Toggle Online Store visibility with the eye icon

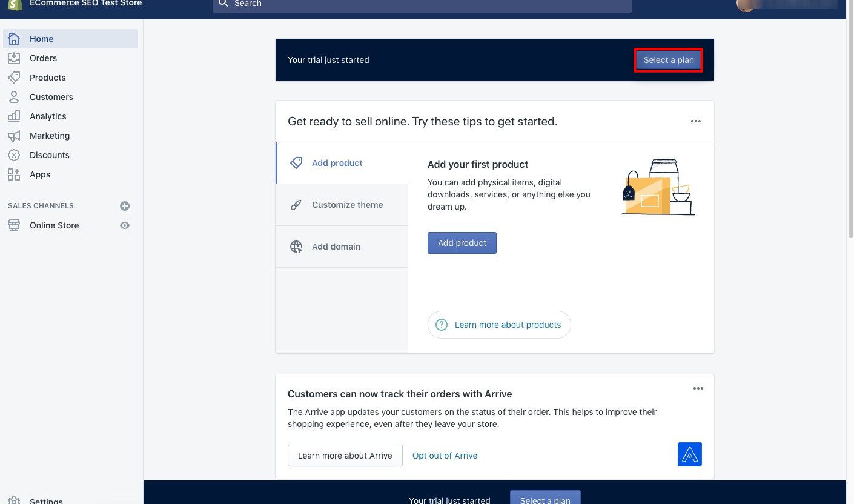pyautogui.click(x=125, y=225)
